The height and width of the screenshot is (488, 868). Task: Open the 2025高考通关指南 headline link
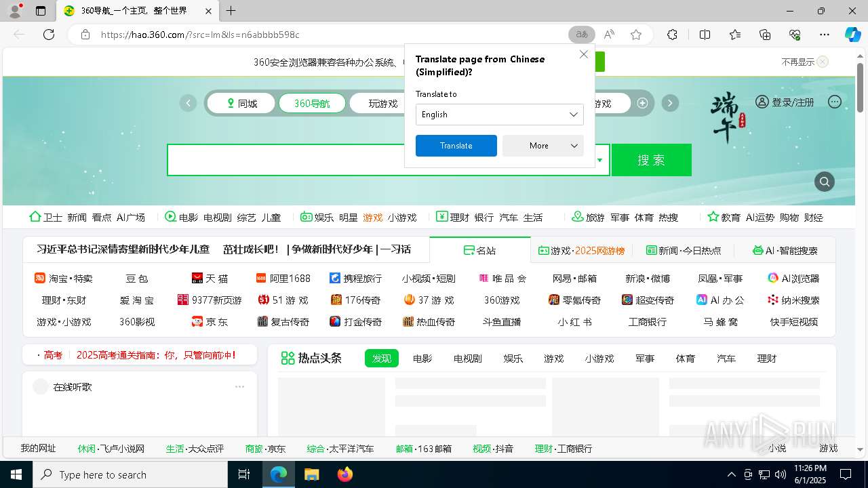pos(156,354)
